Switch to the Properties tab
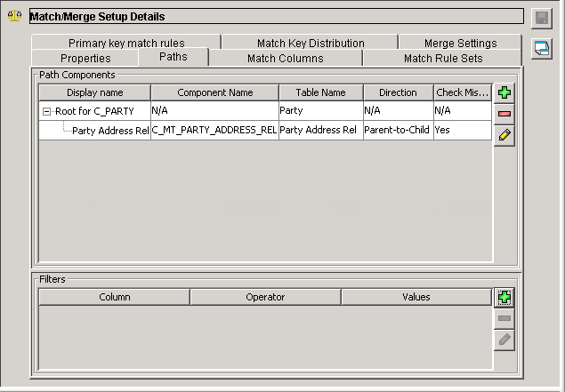The image size is (565, 392). point(85,58)
